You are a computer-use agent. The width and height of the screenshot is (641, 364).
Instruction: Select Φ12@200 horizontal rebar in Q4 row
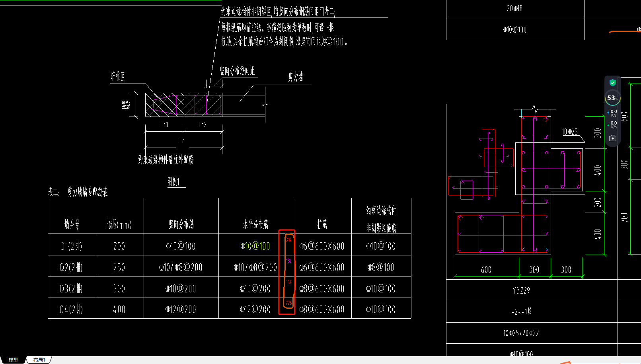pos(255,309)
